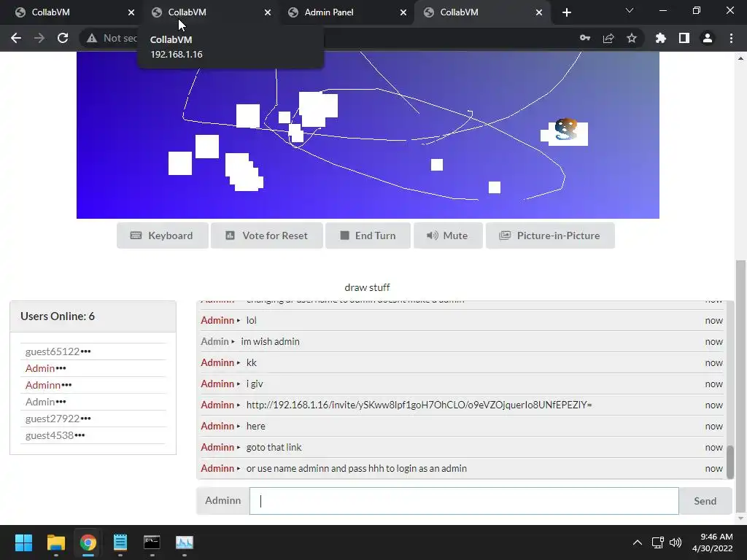The image size is (747, 560).
Task: Select the fourth, active CollabVM tab
Action: click(482, 12)
